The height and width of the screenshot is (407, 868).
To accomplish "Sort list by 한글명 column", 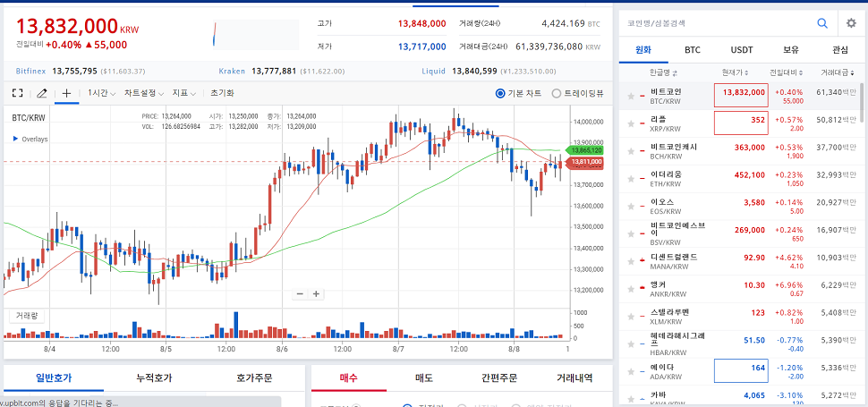I will coord(663,72).
